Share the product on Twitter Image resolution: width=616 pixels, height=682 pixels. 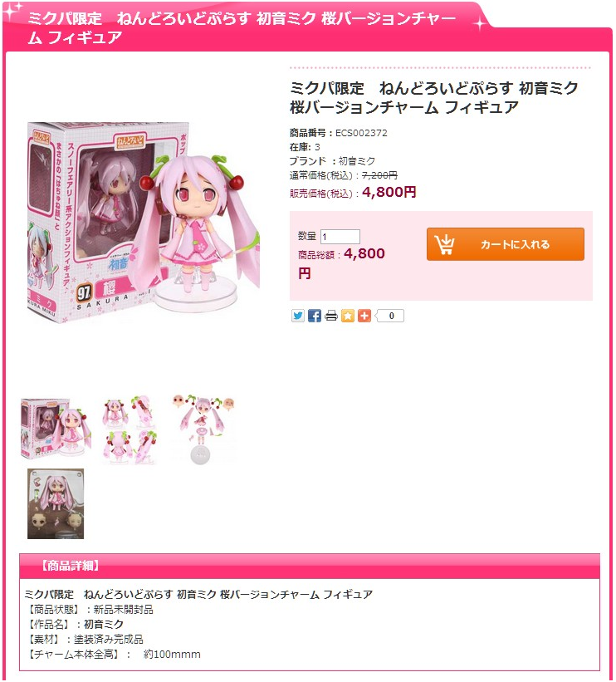click(x=298, y=316)
